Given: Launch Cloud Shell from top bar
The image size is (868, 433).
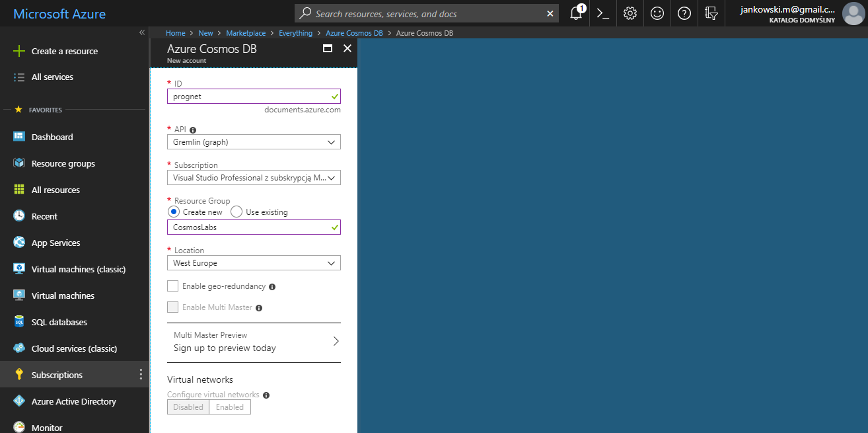Looking at the screenshot, I should coord(603,13).
